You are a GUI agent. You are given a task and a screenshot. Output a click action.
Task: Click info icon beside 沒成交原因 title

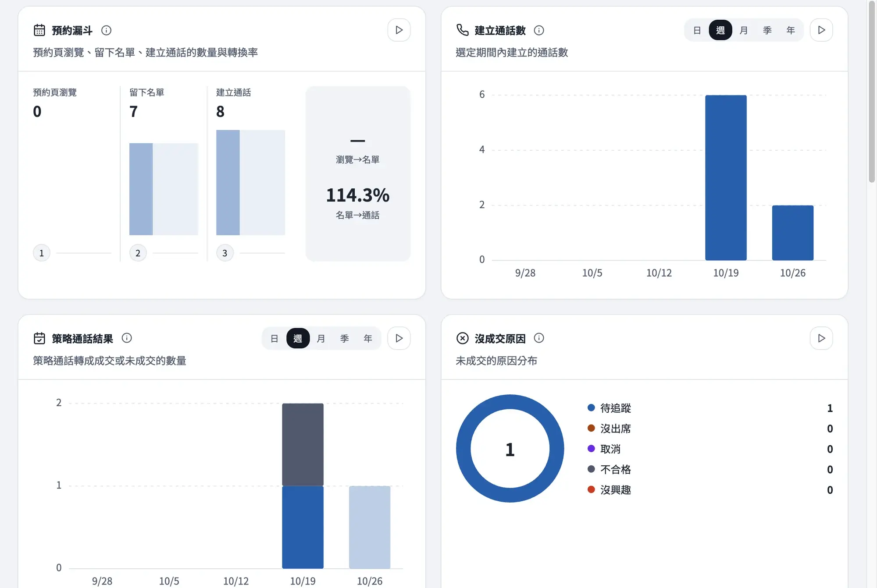pyautogui.click(x=539, y=338)
